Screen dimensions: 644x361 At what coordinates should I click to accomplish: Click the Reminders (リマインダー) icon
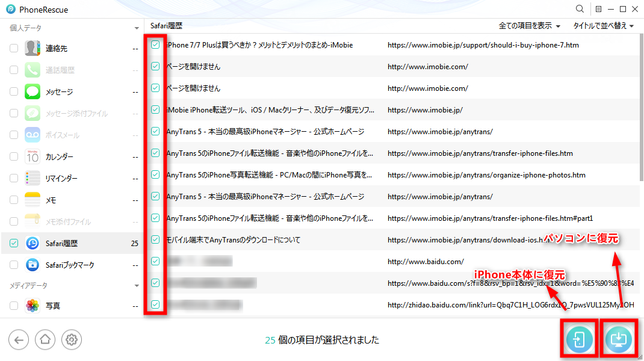coord(33,178)
